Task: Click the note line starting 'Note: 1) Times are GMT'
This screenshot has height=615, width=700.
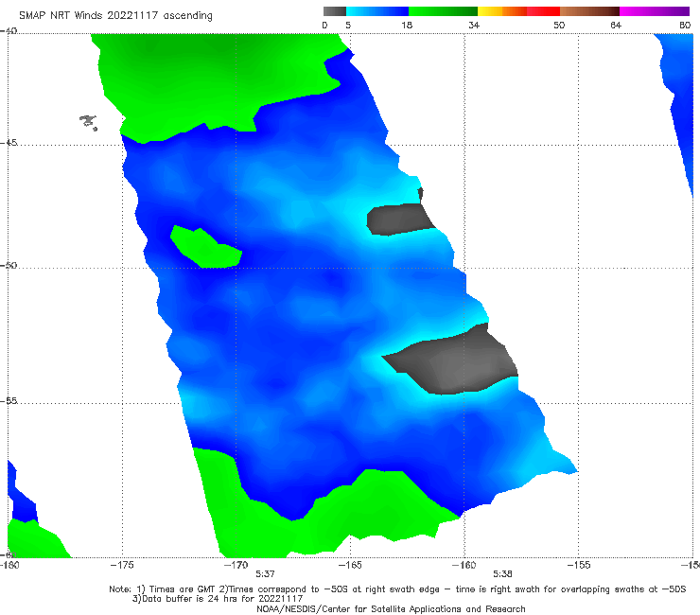Action: click(397, 589)
